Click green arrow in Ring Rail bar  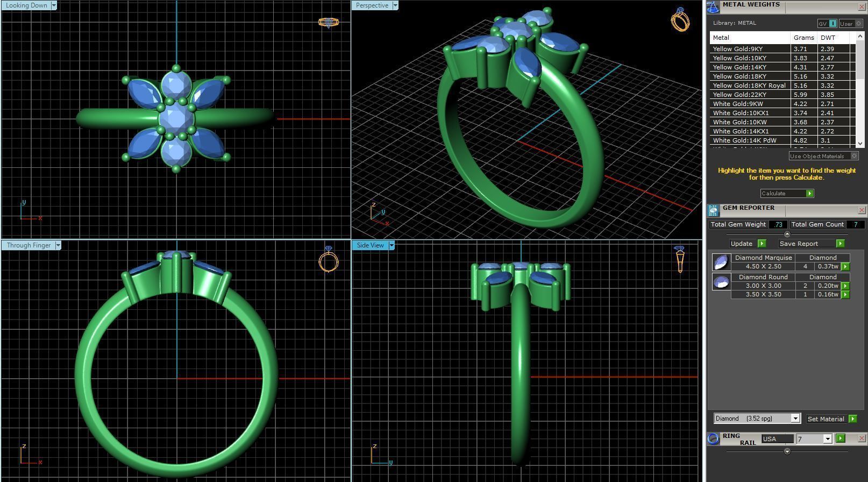tap(841, 438)
